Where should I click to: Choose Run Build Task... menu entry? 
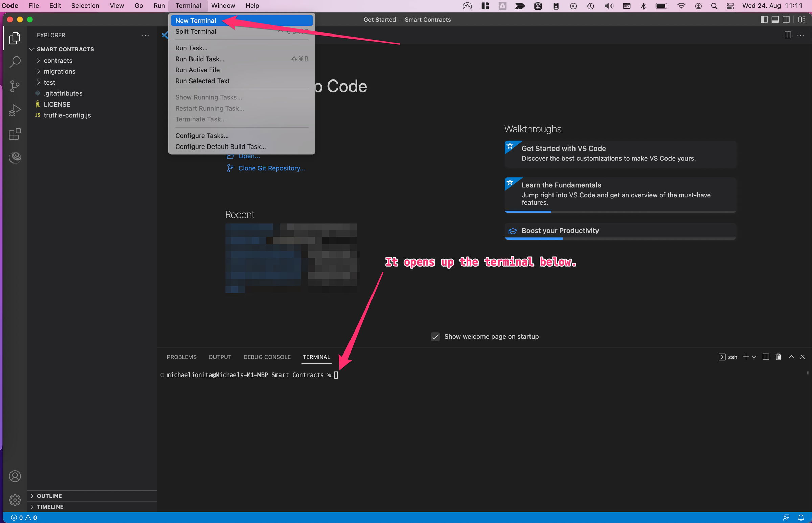pos(242,59)
